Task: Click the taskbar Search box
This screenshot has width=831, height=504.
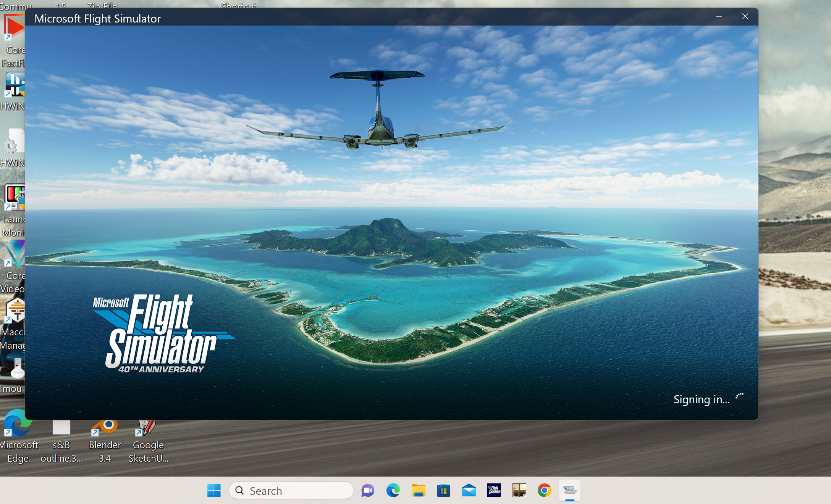Action: [x=291, y=491]
